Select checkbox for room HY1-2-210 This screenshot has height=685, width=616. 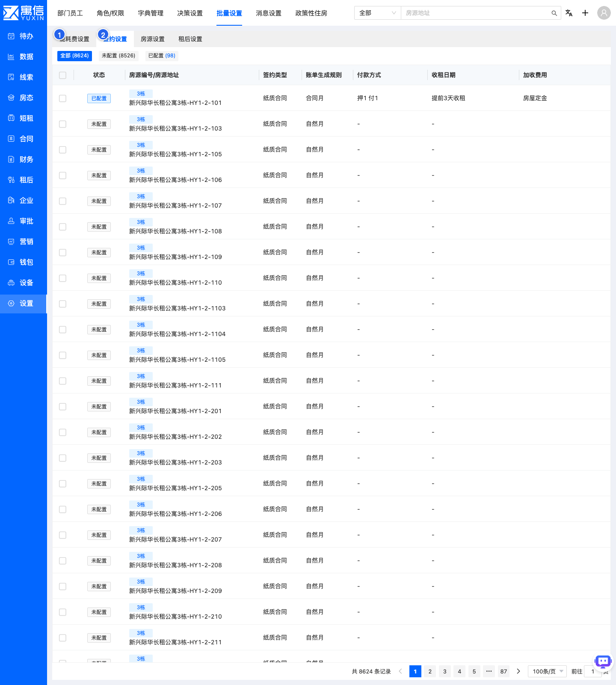[62, 612]
